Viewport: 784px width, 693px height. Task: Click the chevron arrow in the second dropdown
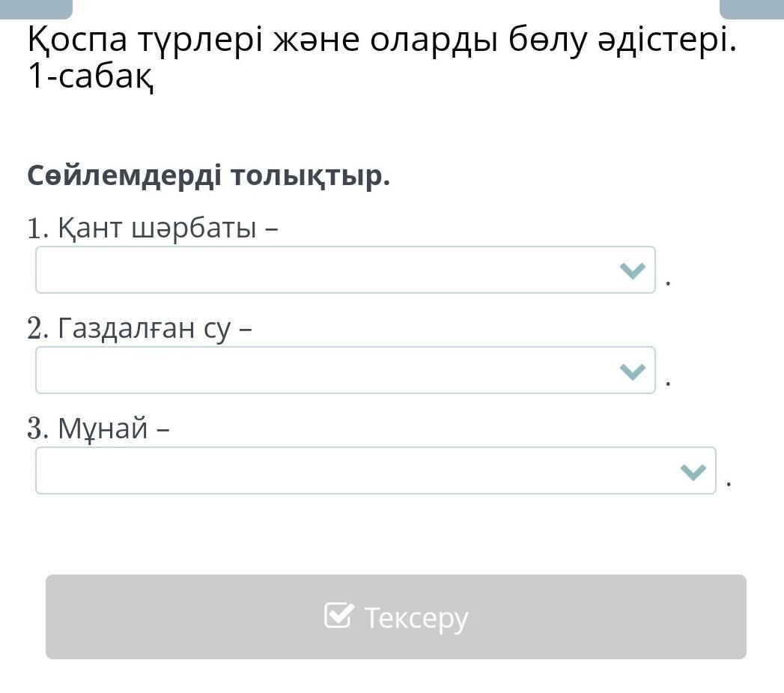pyautogui.click(x=633, y=371)
